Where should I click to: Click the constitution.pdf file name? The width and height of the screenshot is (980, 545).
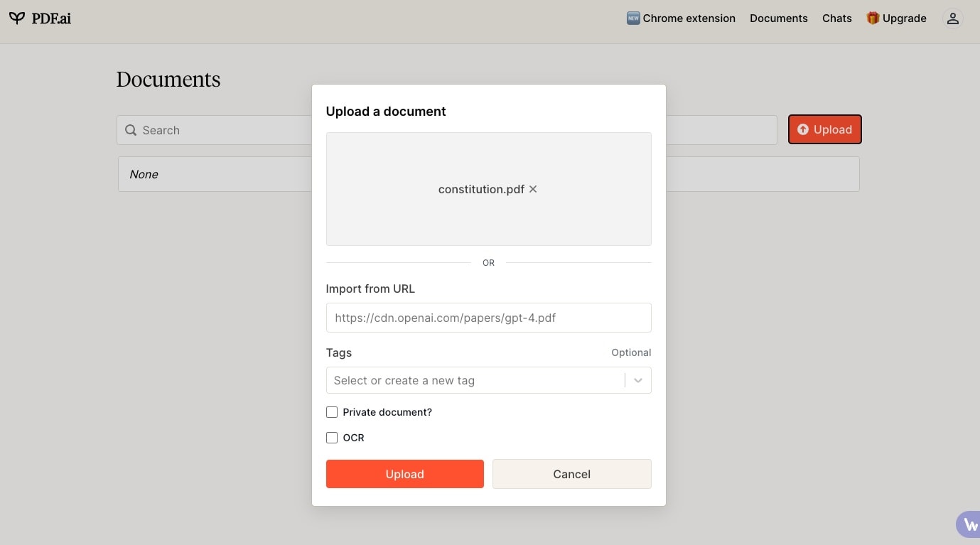[x=481, y=189]
